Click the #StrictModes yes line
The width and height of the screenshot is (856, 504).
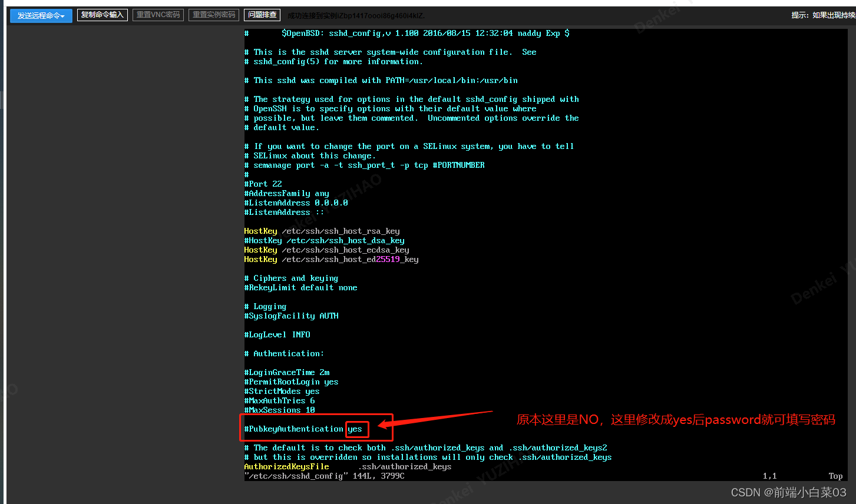point(282,391)
